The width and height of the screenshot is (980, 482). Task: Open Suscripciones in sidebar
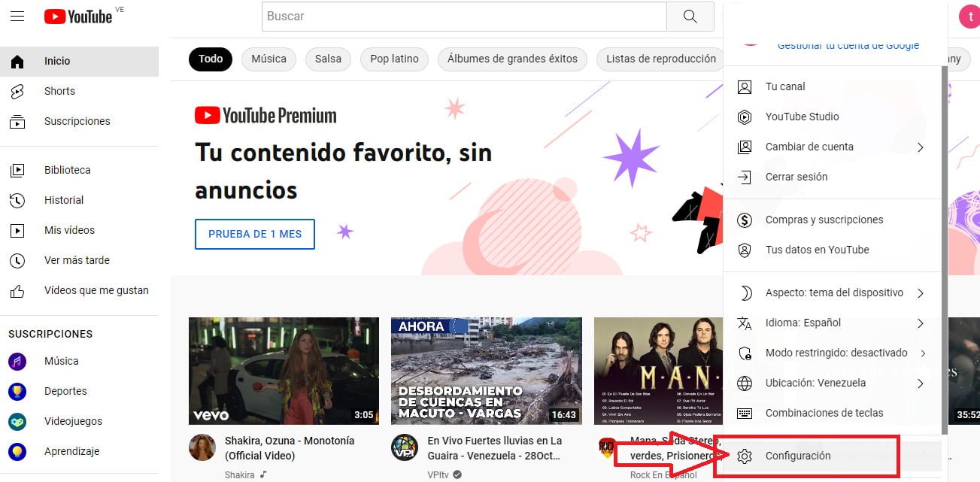79,121
